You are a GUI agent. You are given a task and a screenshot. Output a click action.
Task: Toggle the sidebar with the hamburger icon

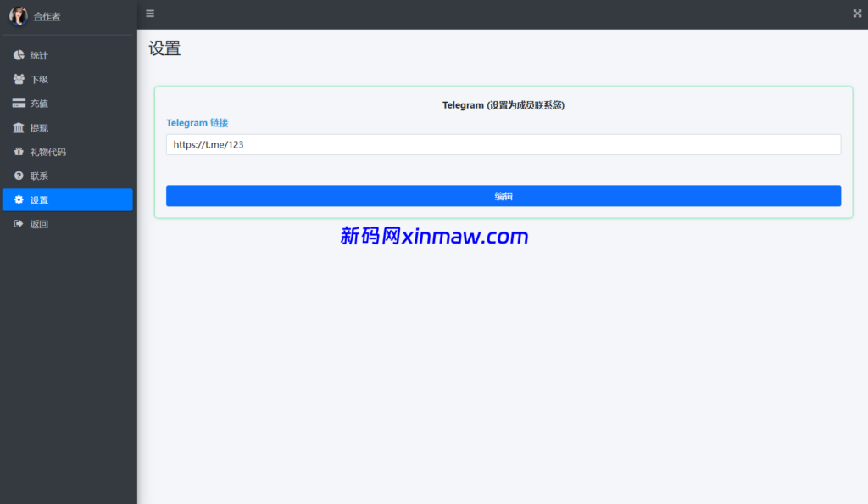[x=150, y=14]
